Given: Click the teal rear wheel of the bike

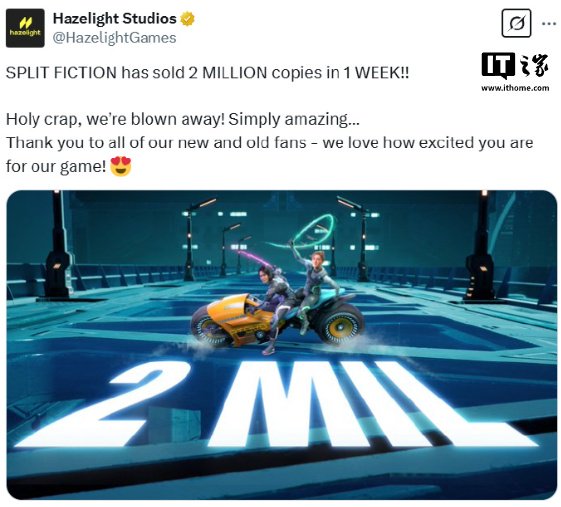Looking at the screenshot, I should tap(340, 325).
